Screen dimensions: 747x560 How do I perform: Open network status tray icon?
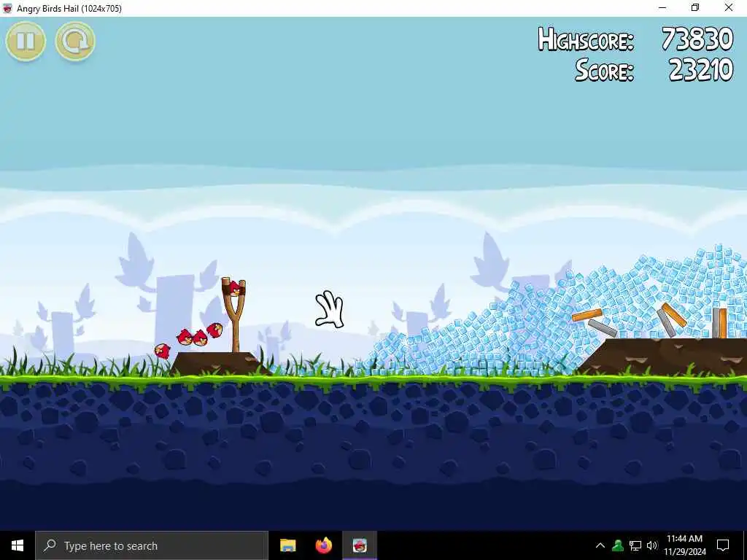click(x=635, y=545)
